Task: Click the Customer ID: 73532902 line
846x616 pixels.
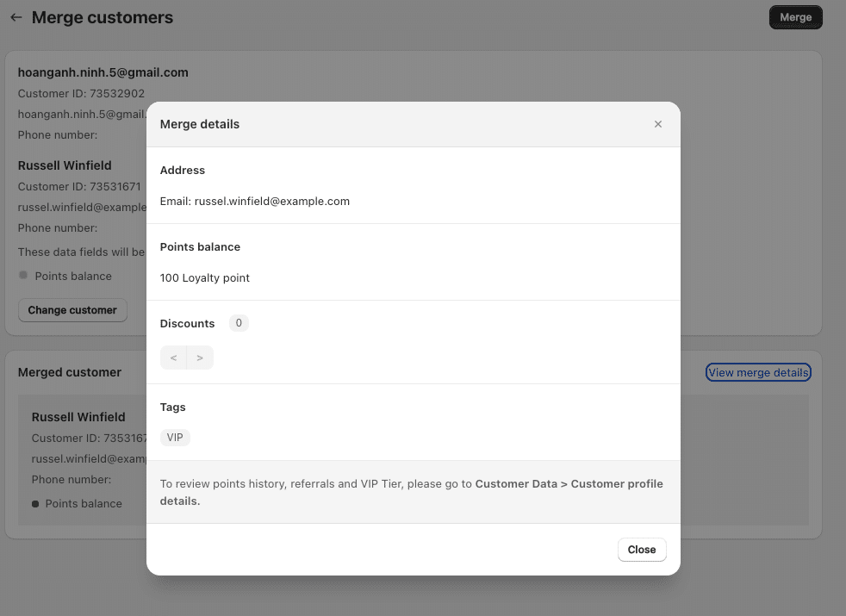Action: 81,93
